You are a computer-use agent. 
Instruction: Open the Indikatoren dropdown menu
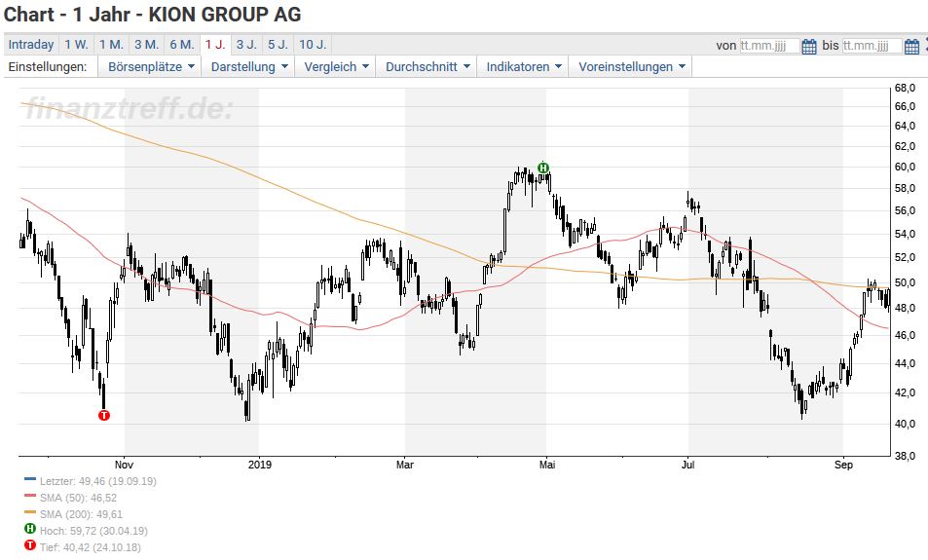click(x=523, y=67)
